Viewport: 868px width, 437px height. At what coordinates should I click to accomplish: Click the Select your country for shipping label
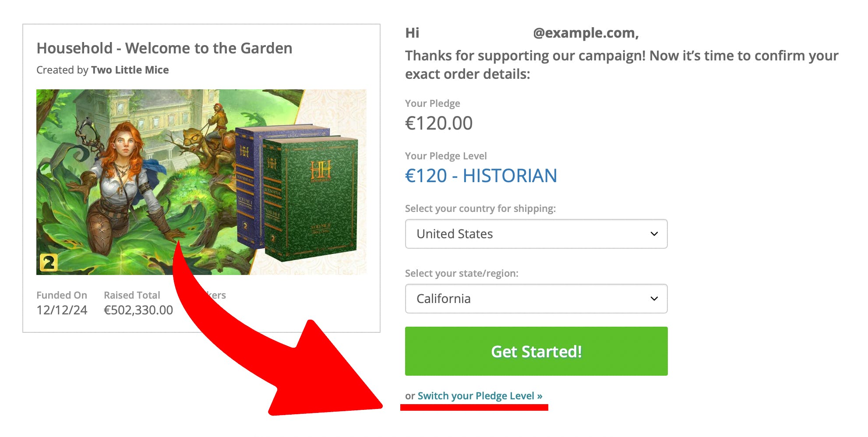tap(480, 208)
